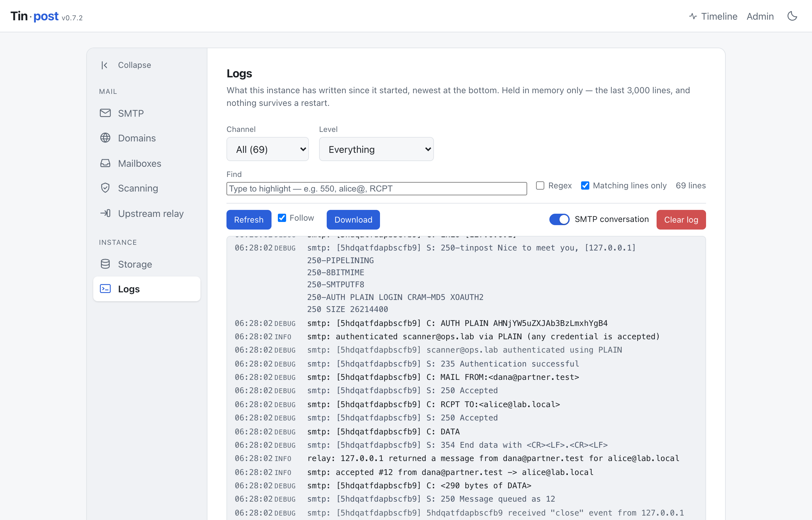This screenshot has width=812, height=520.
Task: Open the Level dropdown showing Everything
Action: tap(376, 149)
